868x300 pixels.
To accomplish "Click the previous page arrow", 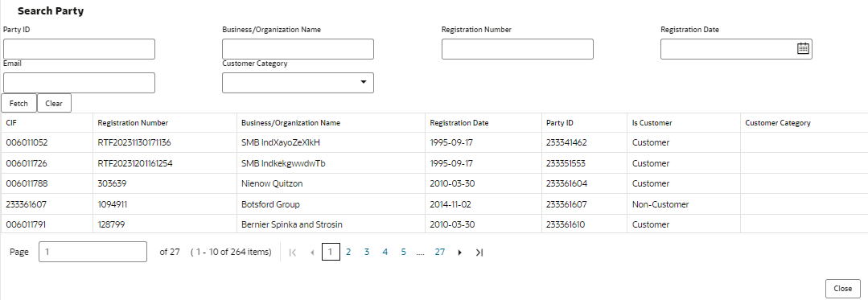I will coord(312,253).
